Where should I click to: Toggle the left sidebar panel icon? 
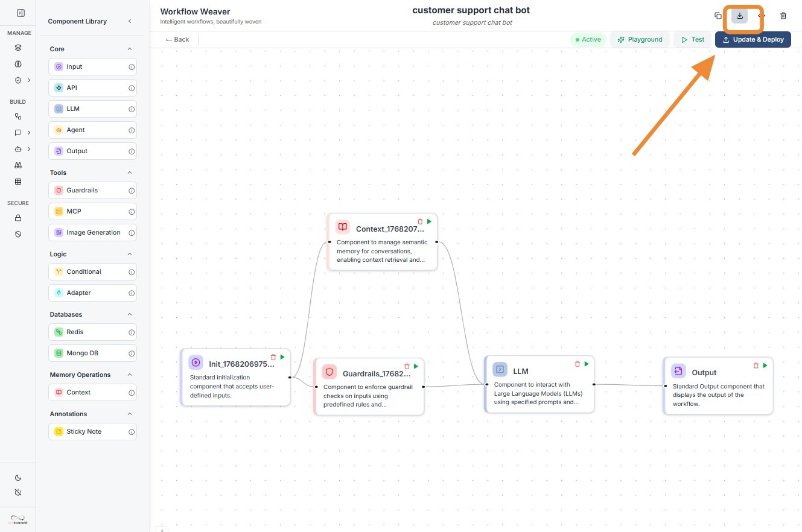pyautogui.click(x=21, y=13)
